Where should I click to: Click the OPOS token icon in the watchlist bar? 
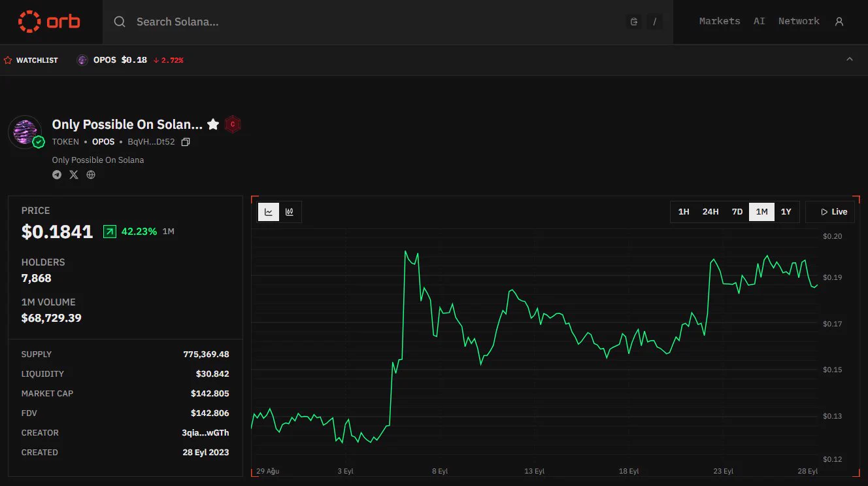pos(82,60)
